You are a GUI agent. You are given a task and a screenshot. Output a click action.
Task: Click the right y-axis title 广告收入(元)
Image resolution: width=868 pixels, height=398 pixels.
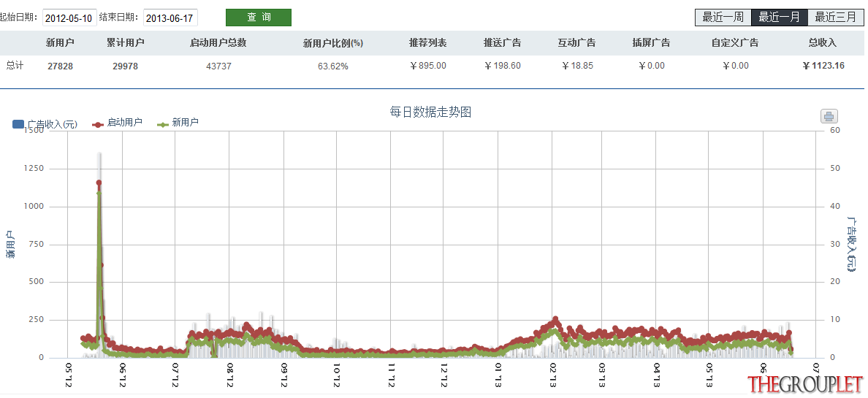pyautogui.click(x=851, y=244)
